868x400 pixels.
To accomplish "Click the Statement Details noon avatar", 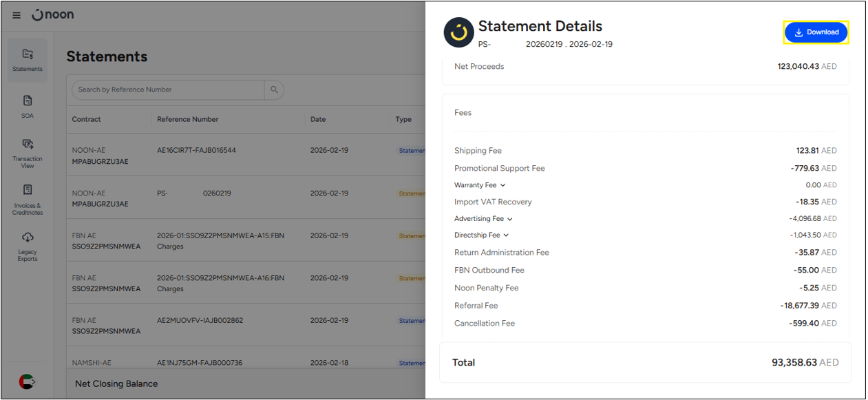I will coord(458,32).
